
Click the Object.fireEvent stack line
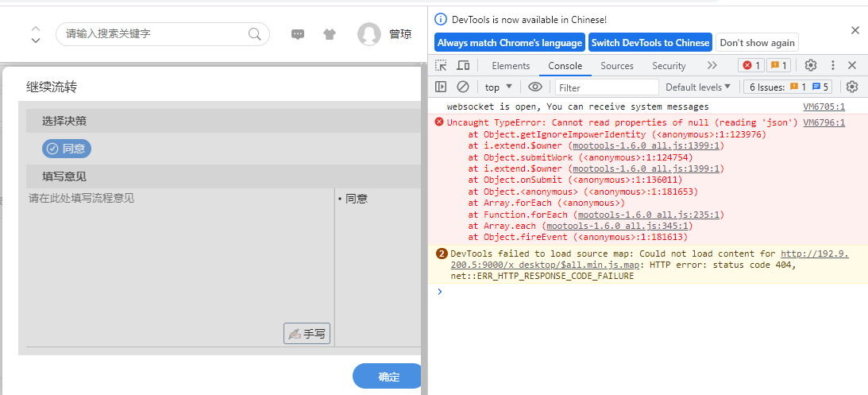(578, 237)
